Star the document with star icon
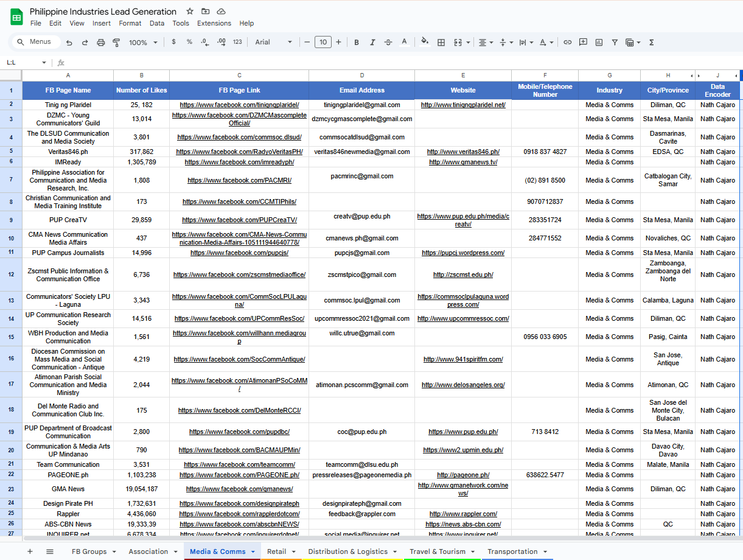Image resolution: width=743 pixels, height=560 pixels. tap(190, 12)
